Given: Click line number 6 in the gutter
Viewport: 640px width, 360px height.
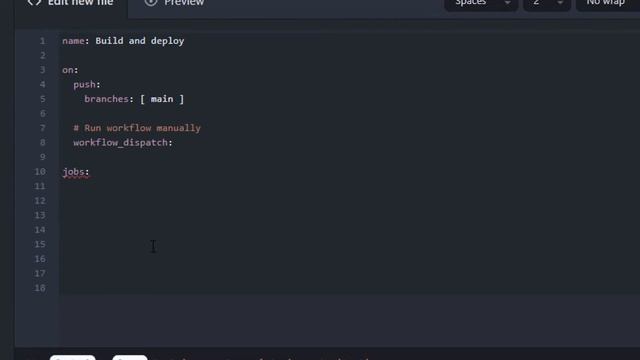Looking at the screenshot, I should (42, 113).
